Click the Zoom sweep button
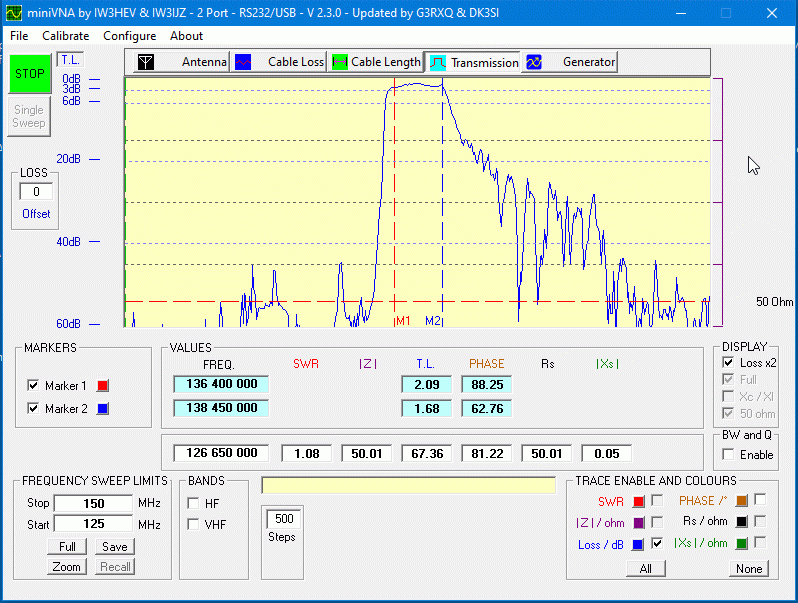 (x=67, y=567)
